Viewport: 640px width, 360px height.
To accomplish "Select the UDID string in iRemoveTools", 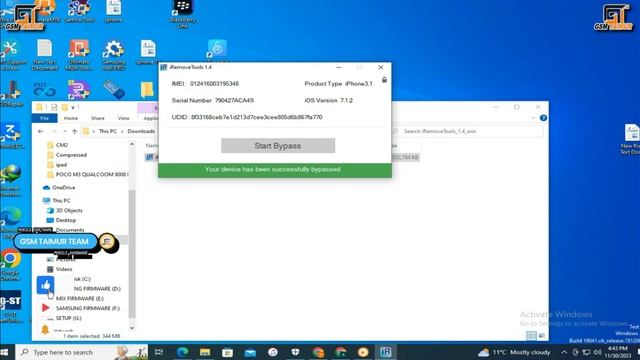I will point(257,117).
